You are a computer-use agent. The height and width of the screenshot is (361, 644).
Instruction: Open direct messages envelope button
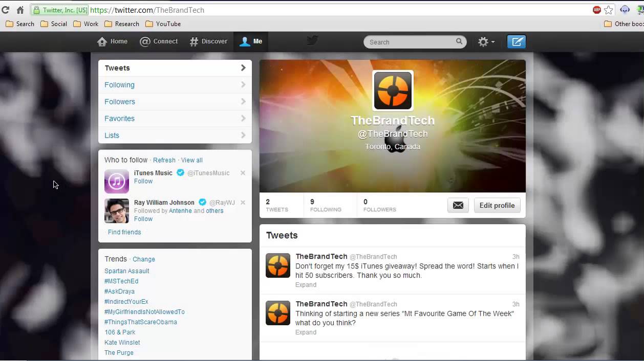[458, 205]
